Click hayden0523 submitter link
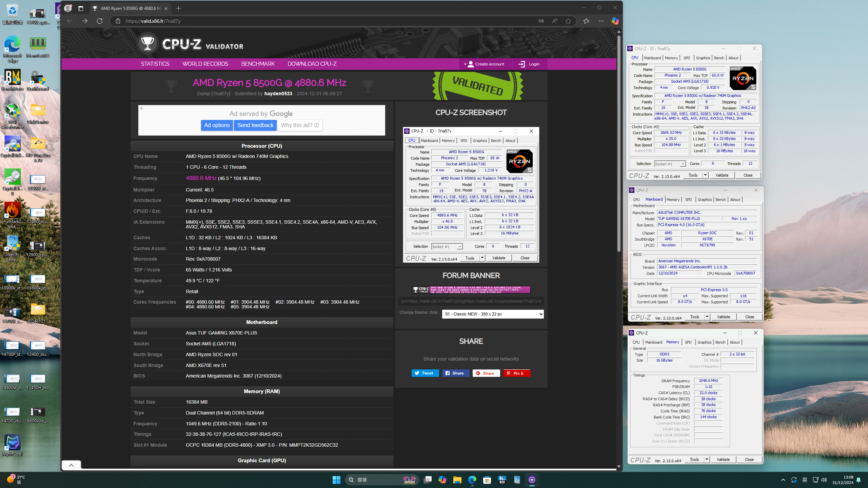The image size is (868, 488). click(278, 94)
